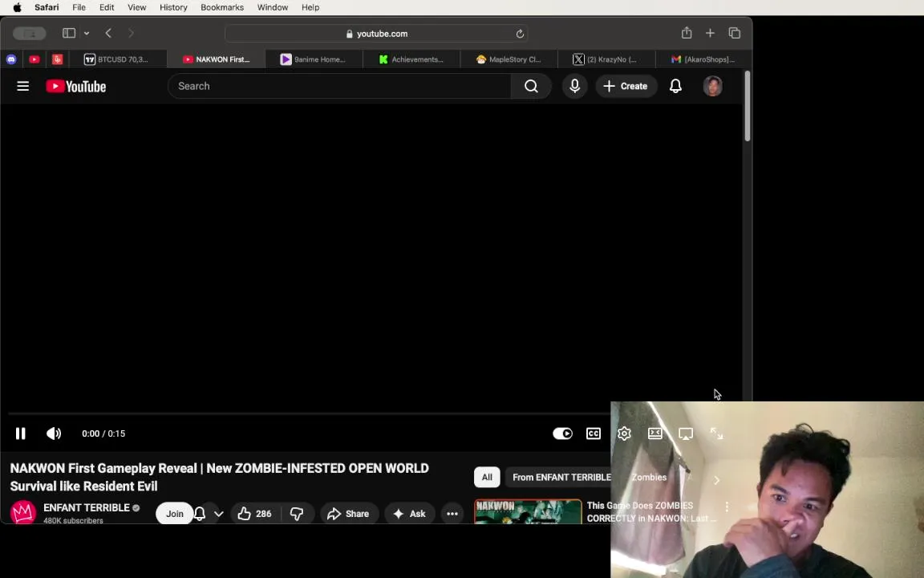This screenshot has height=578, width=924.
Task: Open the Ask AI button
Action: coord(410,514)
